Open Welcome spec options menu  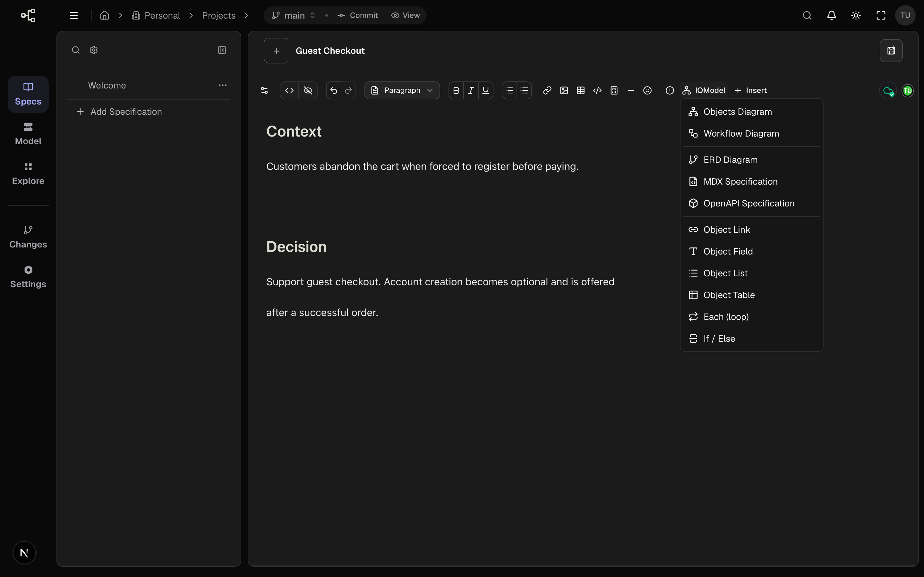point(223,86)
